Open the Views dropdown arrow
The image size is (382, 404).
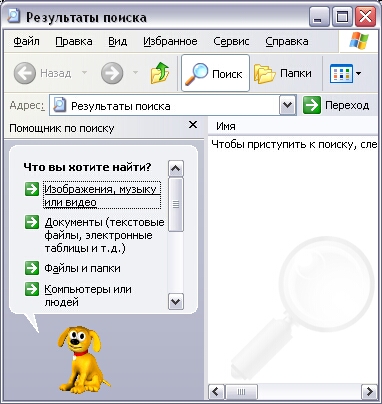358,73
